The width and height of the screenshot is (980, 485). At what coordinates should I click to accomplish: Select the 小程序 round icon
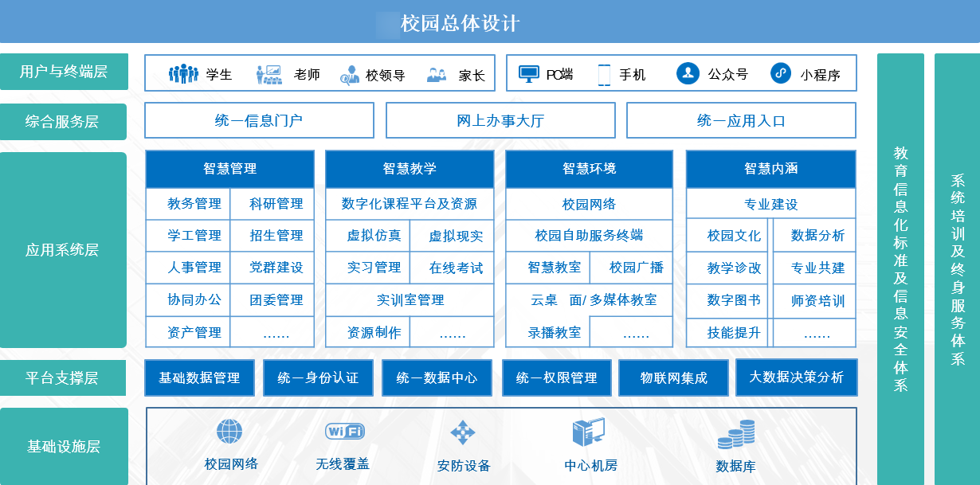781,73
